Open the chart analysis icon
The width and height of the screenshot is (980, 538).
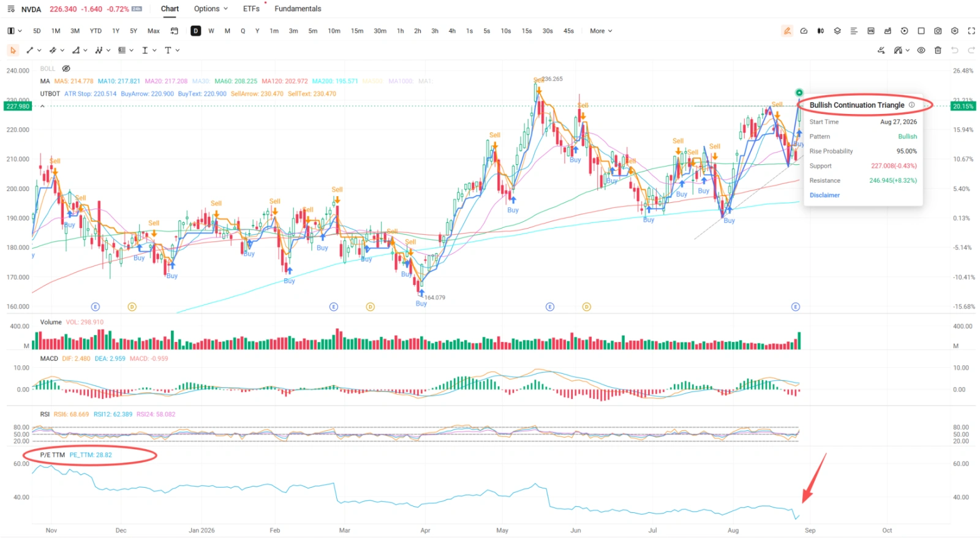(888, 31)
